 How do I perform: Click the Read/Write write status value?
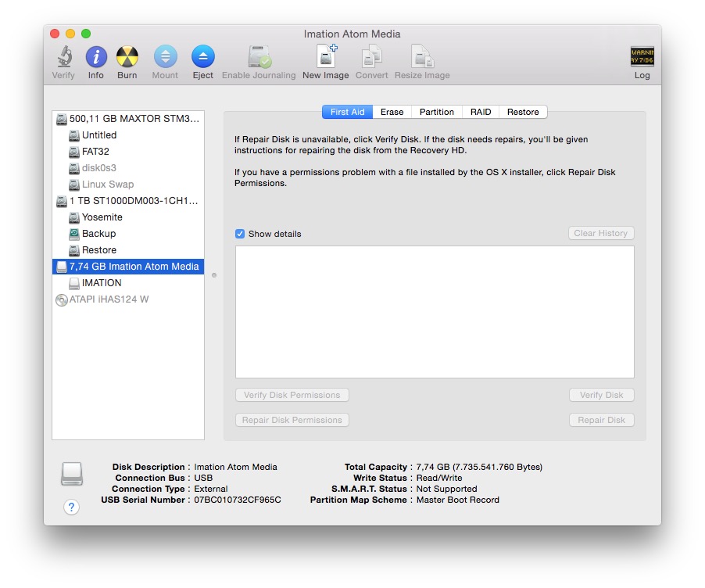click(x=439, y=478)
